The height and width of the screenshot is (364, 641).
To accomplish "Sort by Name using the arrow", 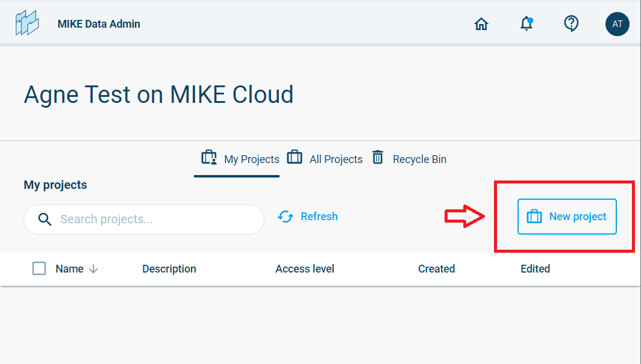I will tap(93, 269).
